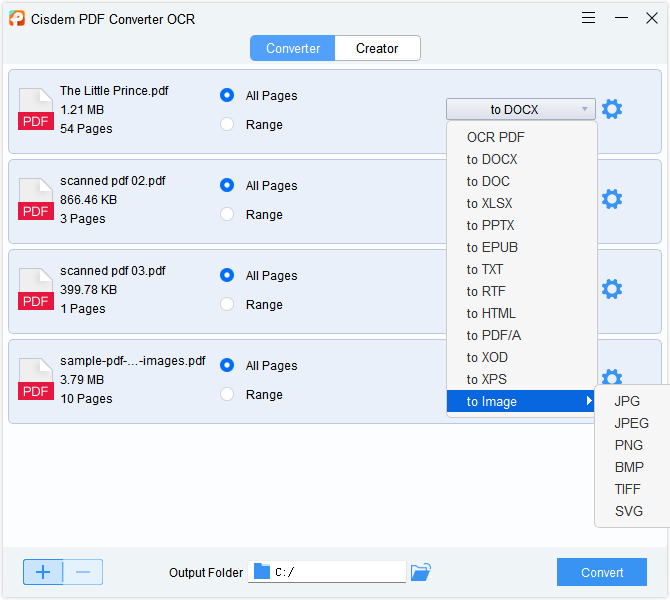670x600 pixels.
Task: Select file name 'scanned pdf 02.pdf'
Action: (113, 181)
